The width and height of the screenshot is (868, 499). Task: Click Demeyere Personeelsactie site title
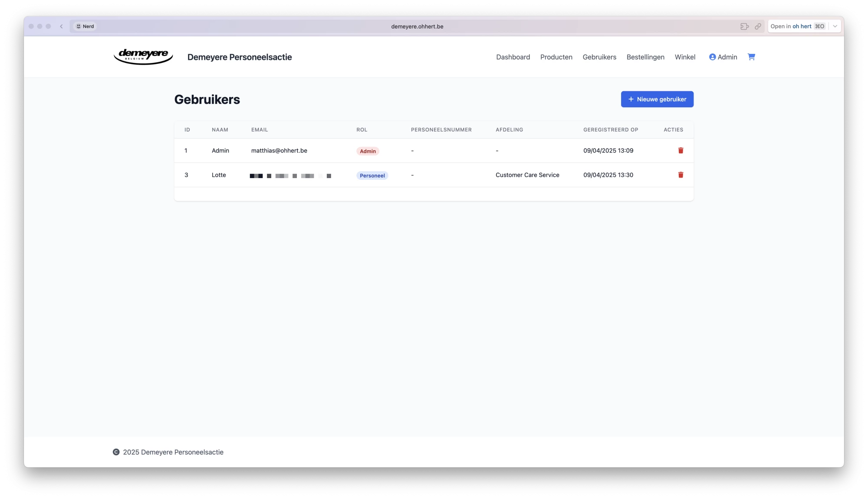coord(240,57)
